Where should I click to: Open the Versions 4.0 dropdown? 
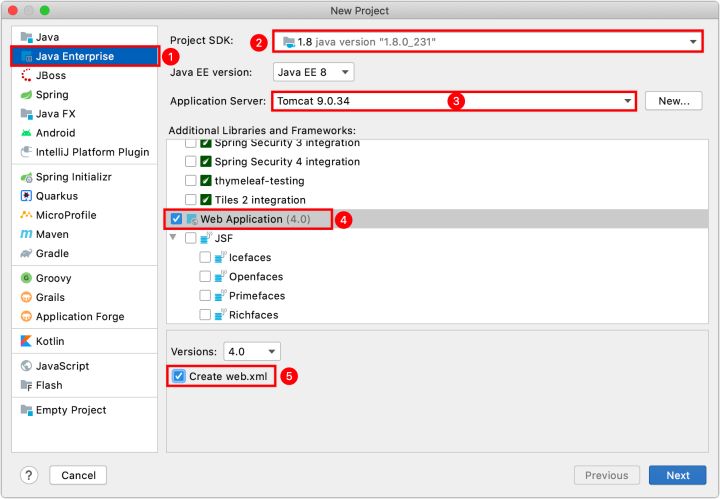click(252, 352)
